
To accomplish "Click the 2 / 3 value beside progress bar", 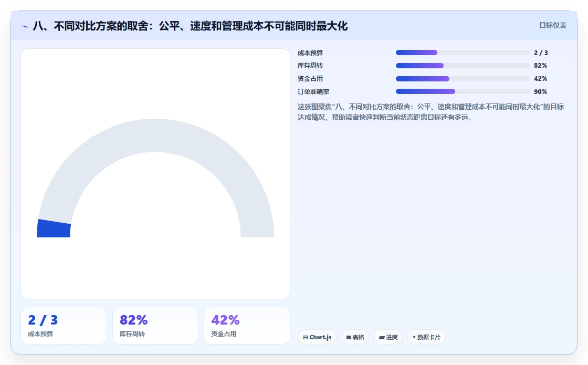I will (541, 53).
